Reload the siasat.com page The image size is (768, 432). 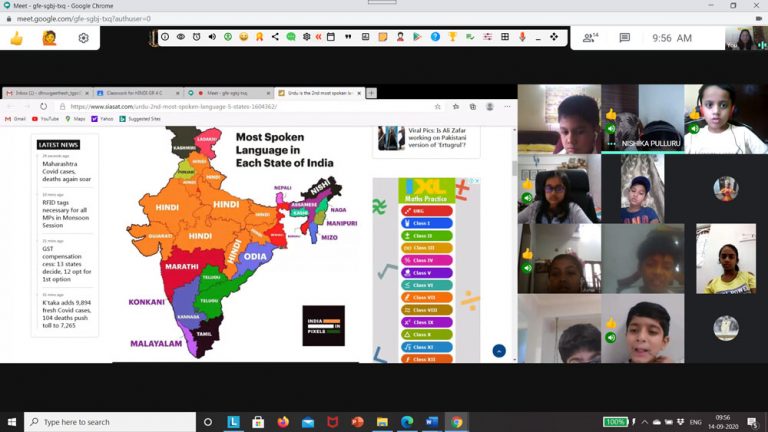[44, 106]
